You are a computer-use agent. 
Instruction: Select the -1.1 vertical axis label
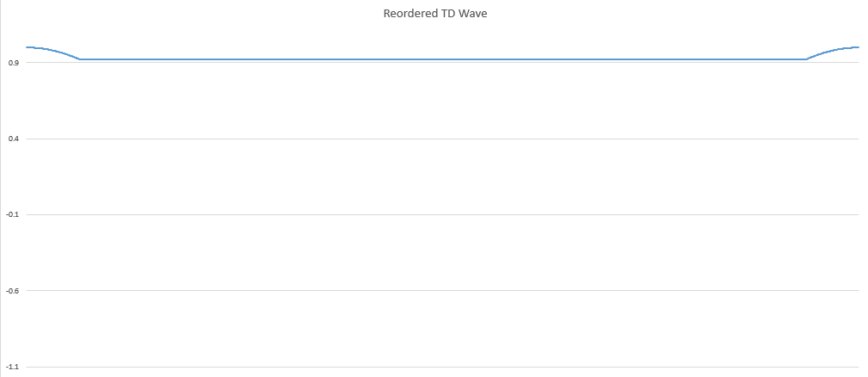(x=11, y=367)
